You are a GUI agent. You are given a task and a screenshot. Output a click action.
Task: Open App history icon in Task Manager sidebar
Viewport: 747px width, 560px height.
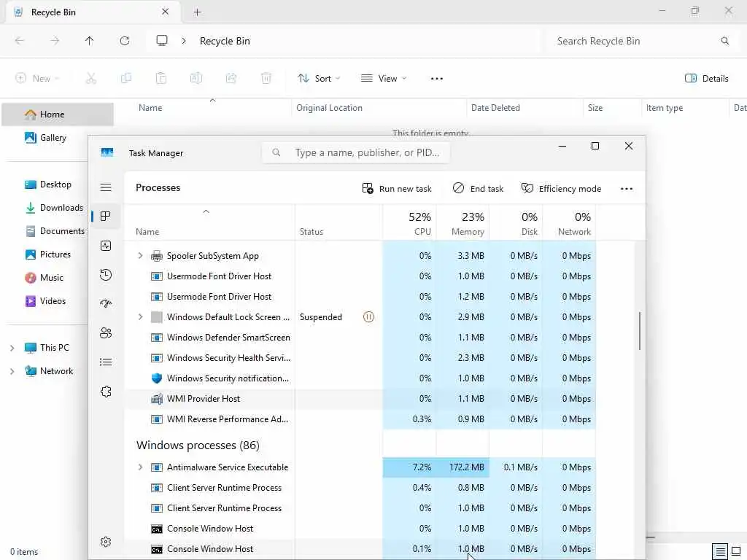(106, 275)
